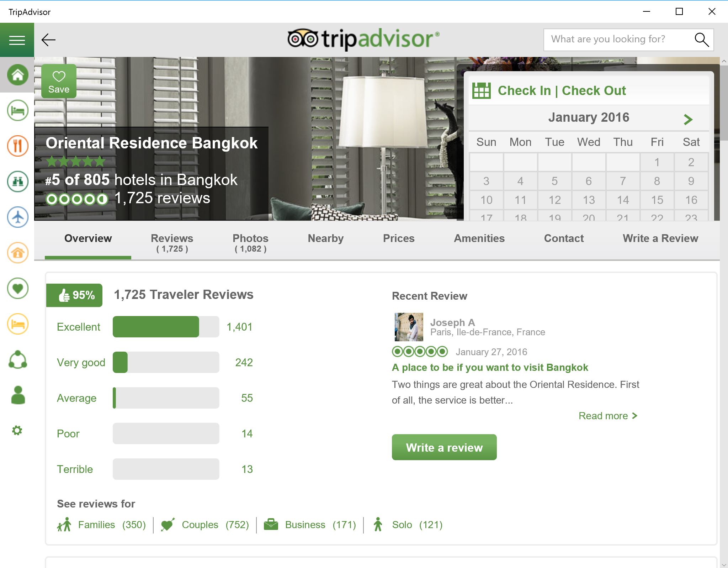
Task: Show Couples (752) reviews
Action: (205, 525)
